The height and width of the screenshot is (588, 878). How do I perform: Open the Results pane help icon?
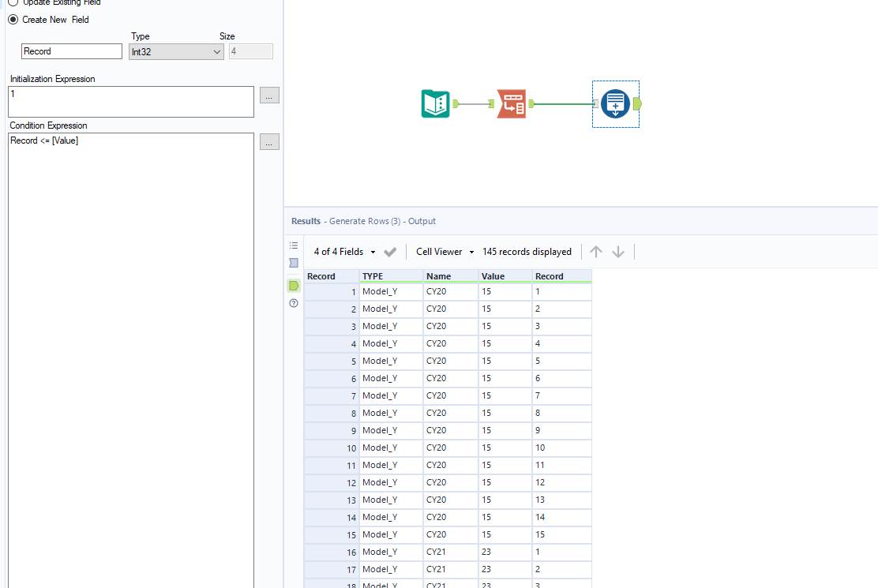293,303
